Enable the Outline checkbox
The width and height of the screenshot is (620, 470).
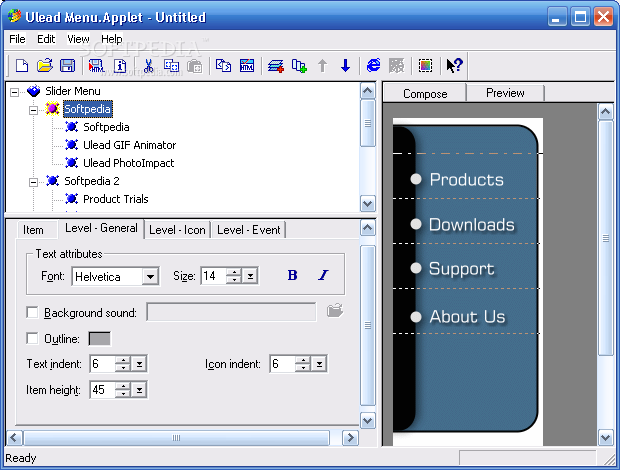coord(32,338)
